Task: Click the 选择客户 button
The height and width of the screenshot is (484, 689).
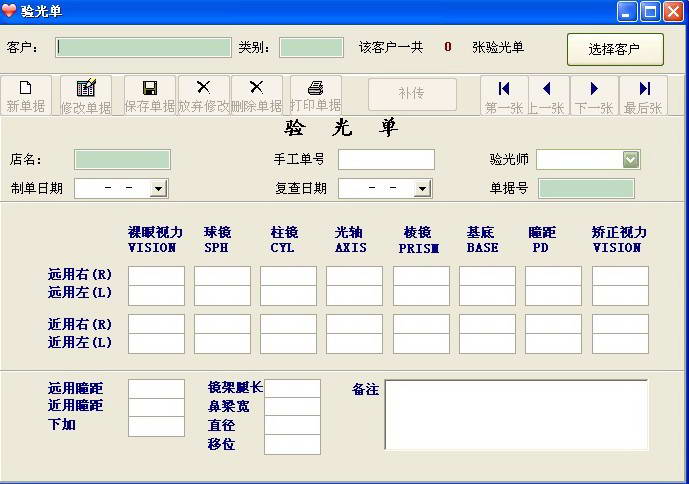Action: tap(615, 49)
